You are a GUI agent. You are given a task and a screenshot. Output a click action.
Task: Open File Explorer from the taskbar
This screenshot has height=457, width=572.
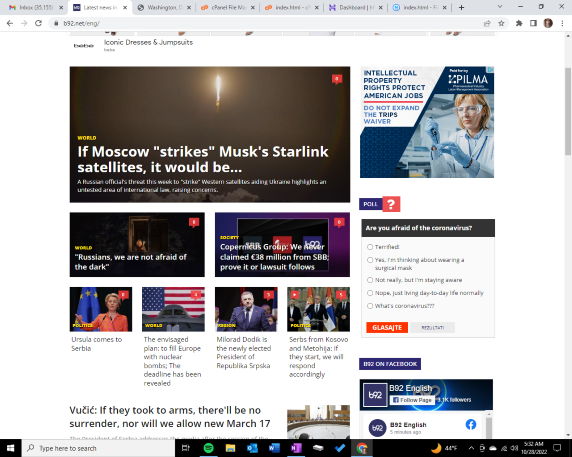click(230, 448)
